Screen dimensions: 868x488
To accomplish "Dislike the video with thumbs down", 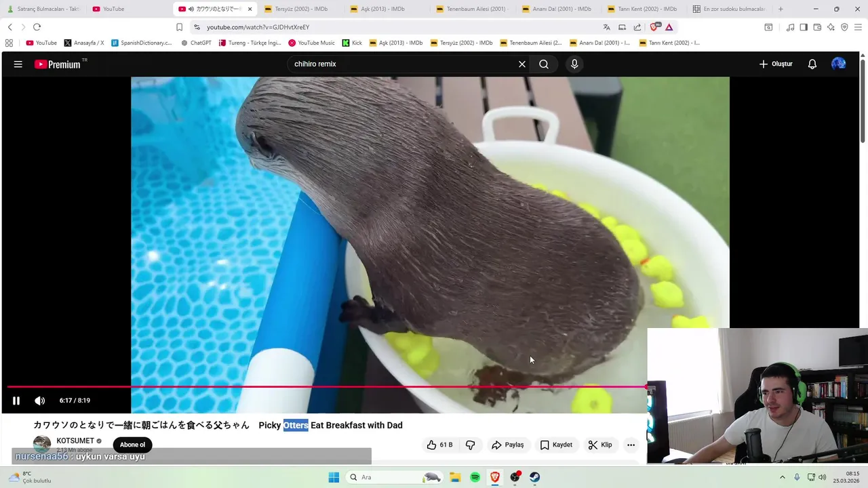I will tap(471, 445).
